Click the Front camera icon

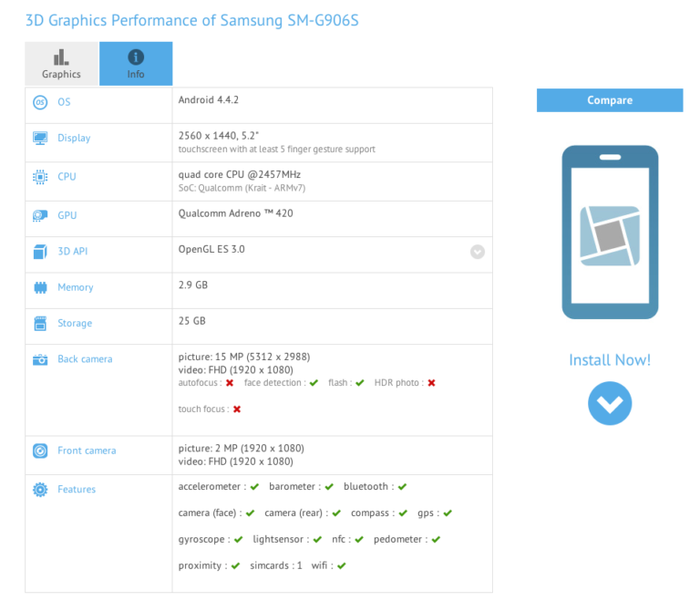pyautogui.click(x=40, y=451)
